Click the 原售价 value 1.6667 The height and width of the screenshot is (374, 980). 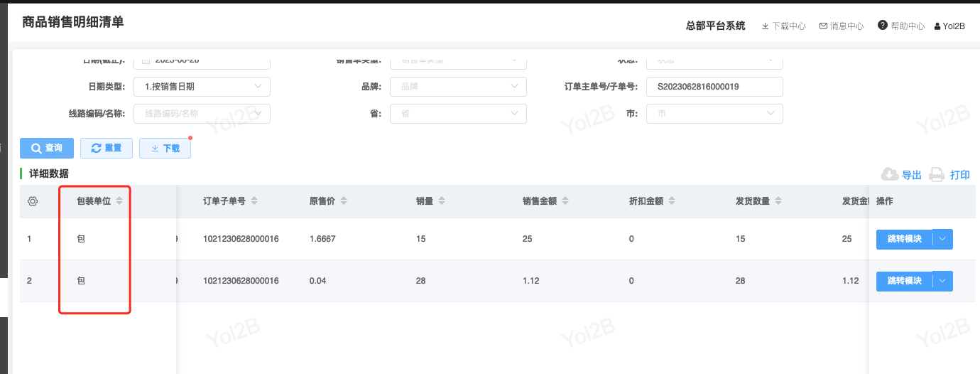coord(322,239)
